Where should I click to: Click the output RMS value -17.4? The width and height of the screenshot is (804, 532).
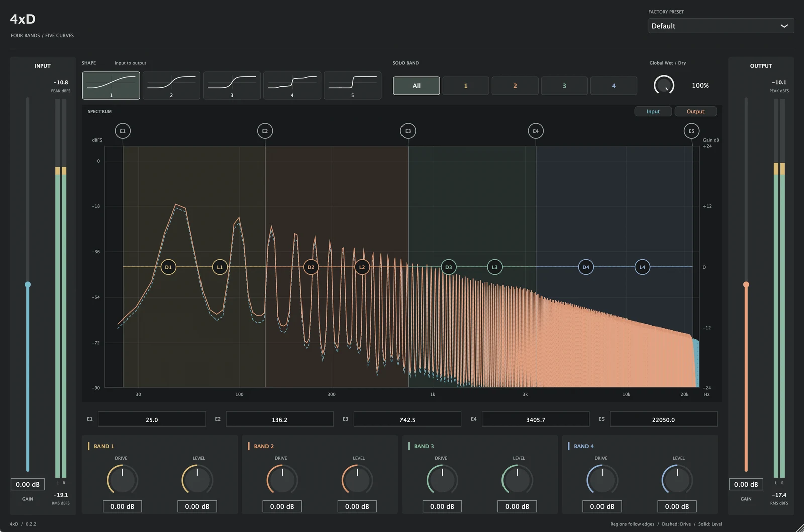coord(779,495)
